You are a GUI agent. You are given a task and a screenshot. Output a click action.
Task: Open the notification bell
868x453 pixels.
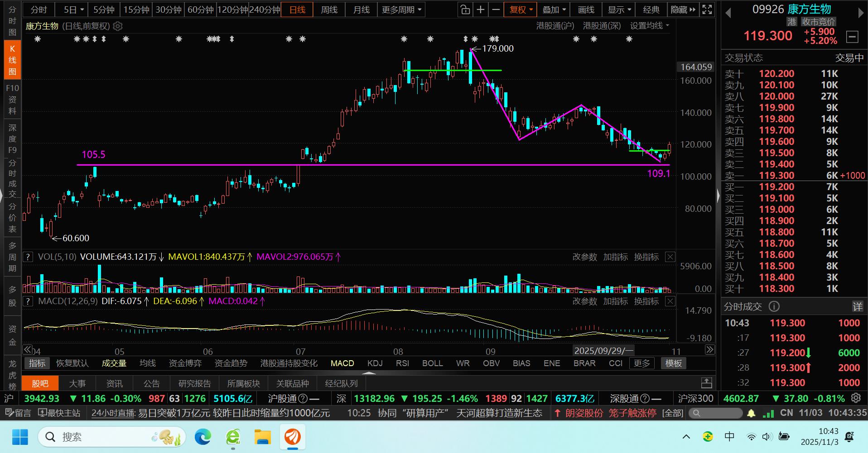(751, 413)
